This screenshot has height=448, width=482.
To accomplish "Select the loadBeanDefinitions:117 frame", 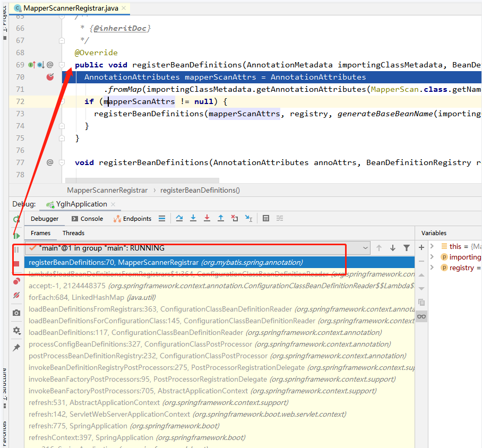I will [219, 332].
